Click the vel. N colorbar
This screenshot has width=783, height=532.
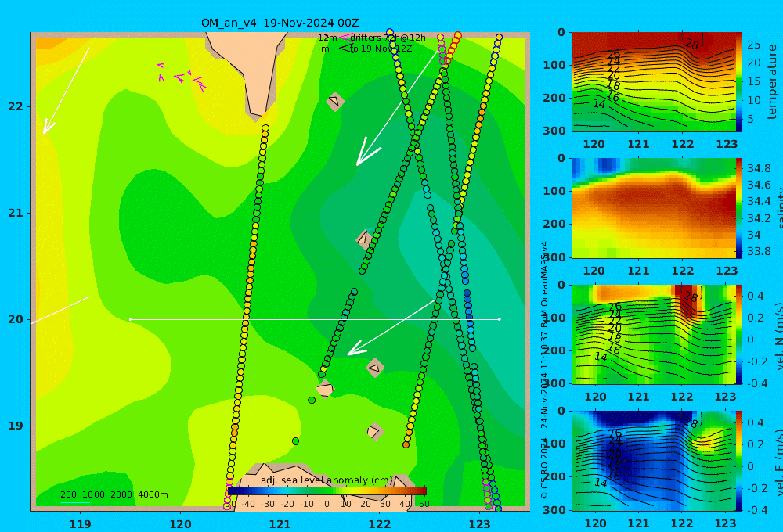click(739, 334)
